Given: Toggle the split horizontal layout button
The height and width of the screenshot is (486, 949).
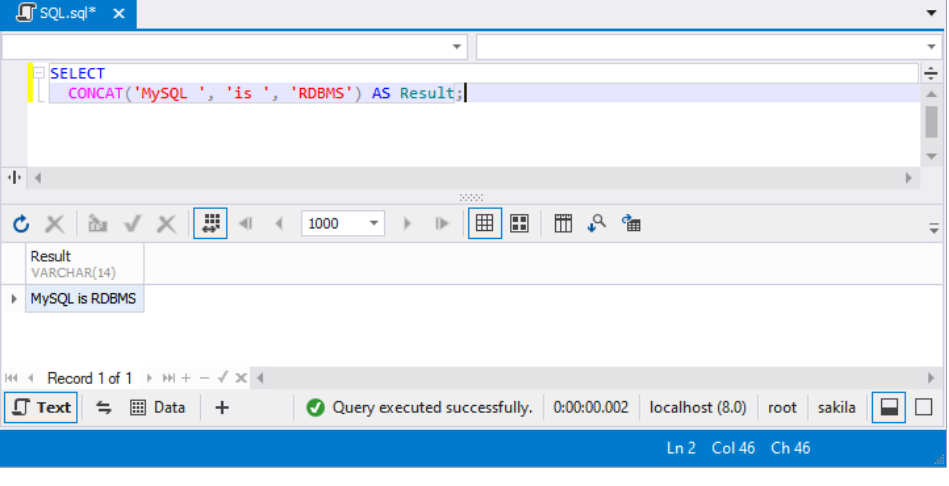Looking at the screenshot, I should click(x=888, y=407).
